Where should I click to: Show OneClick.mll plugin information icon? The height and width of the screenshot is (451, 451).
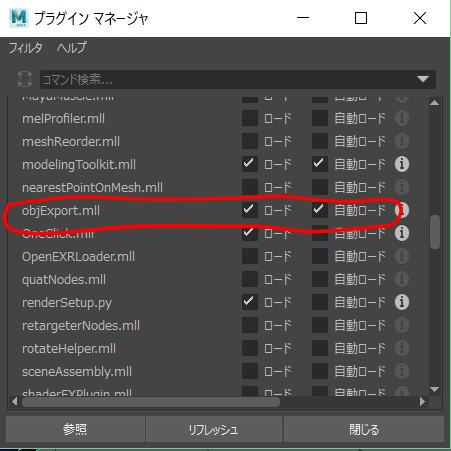pos(402,233)
